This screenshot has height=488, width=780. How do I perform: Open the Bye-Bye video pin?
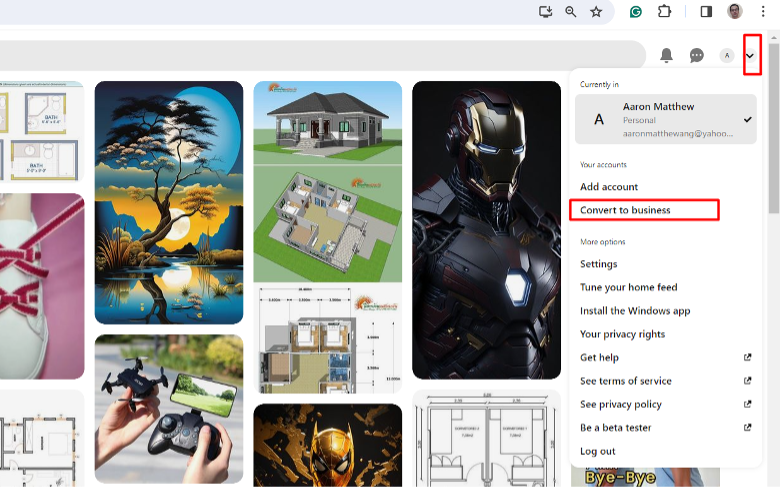645,477
